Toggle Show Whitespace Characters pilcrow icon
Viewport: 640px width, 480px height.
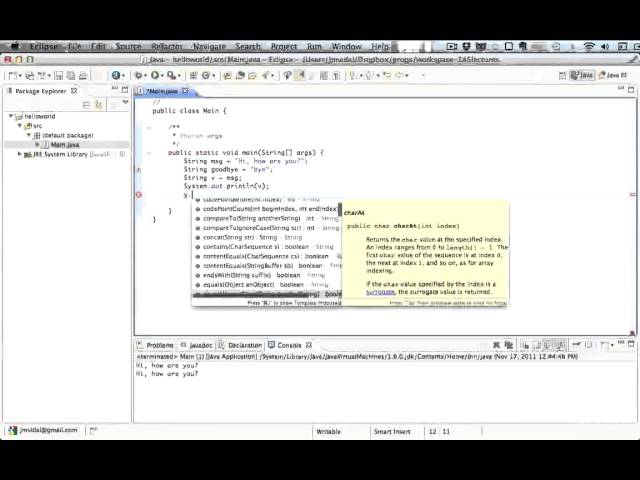(x=336, y=76)
